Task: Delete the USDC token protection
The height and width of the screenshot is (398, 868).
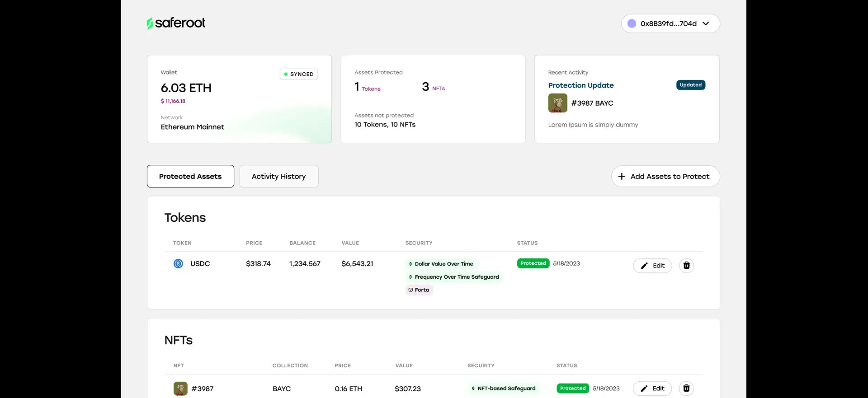Action: [x=686, y=266]
